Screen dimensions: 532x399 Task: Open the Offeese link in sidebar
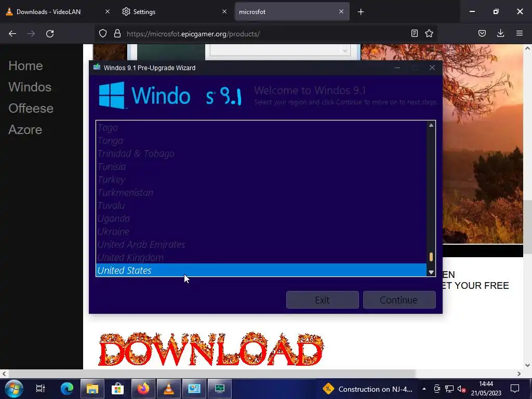coord(31,109)
